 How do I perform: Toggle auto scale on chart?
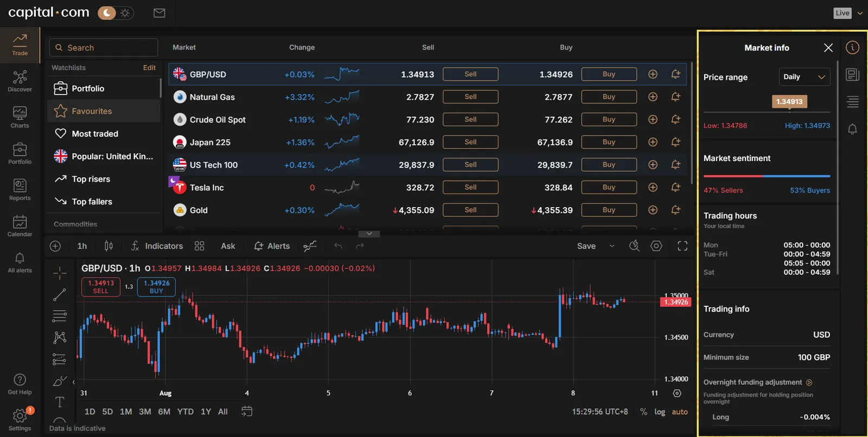pos(680,412)
